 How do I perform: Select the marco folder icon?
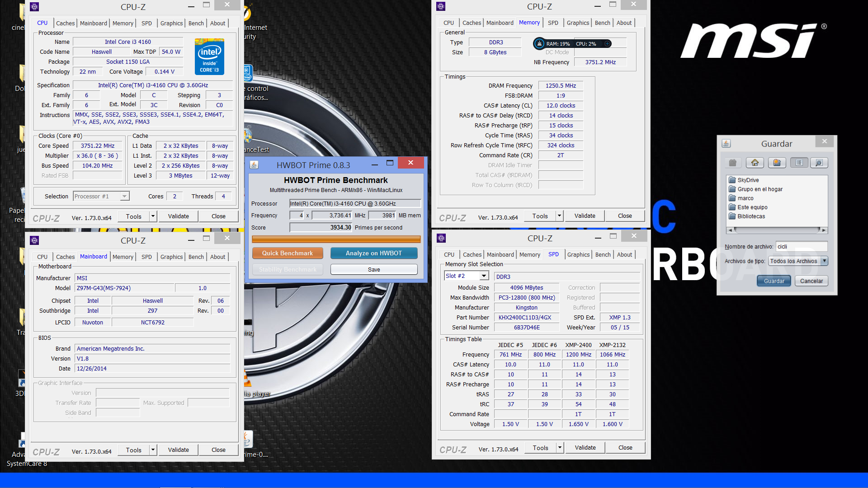point(732,198)
